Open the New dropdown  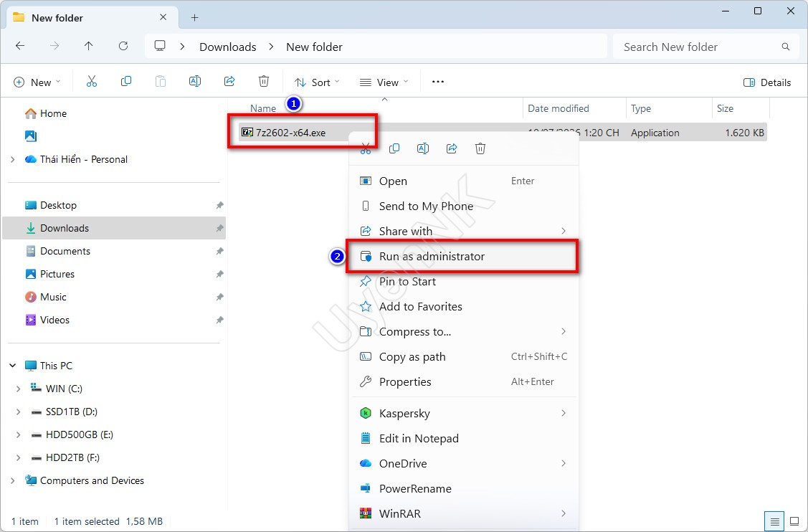coord(37,82)
